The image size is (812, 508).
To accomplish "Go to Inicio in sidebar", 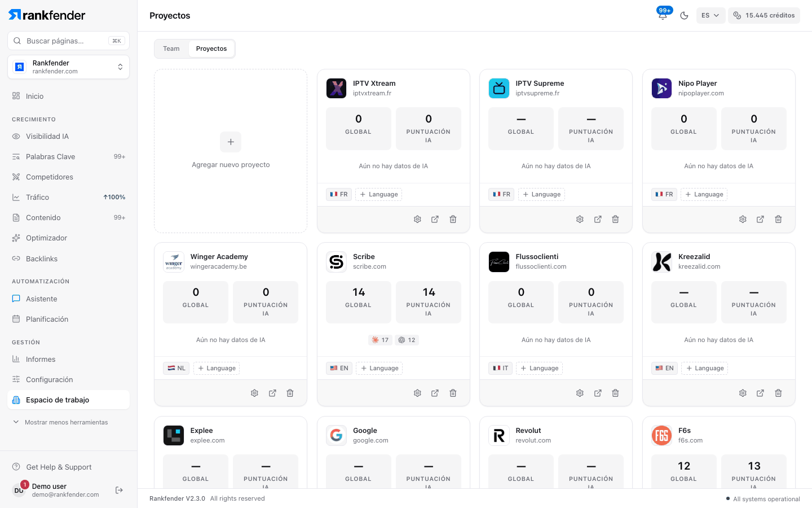I will click(x=69, y=96).
